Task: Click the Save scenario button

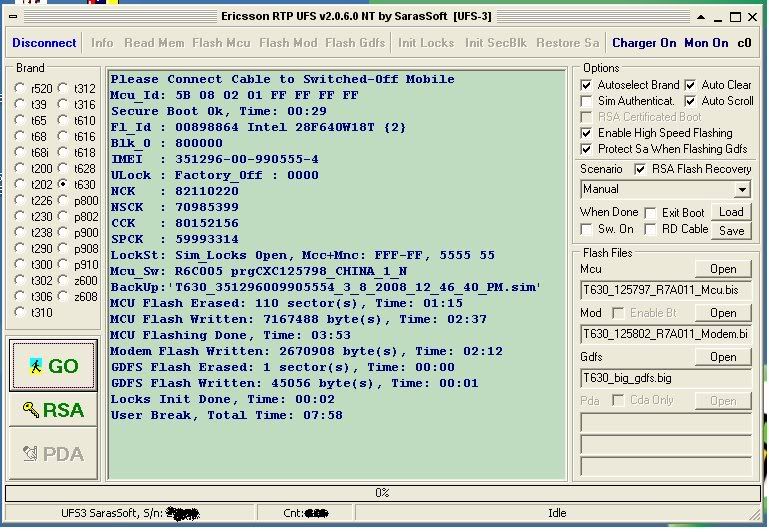Action: (x=731, y=230)
